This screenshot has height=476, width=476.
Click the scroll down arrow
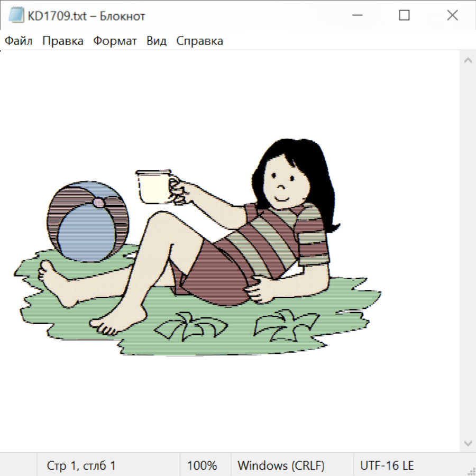pyautogui.click(x=468, y=443)
